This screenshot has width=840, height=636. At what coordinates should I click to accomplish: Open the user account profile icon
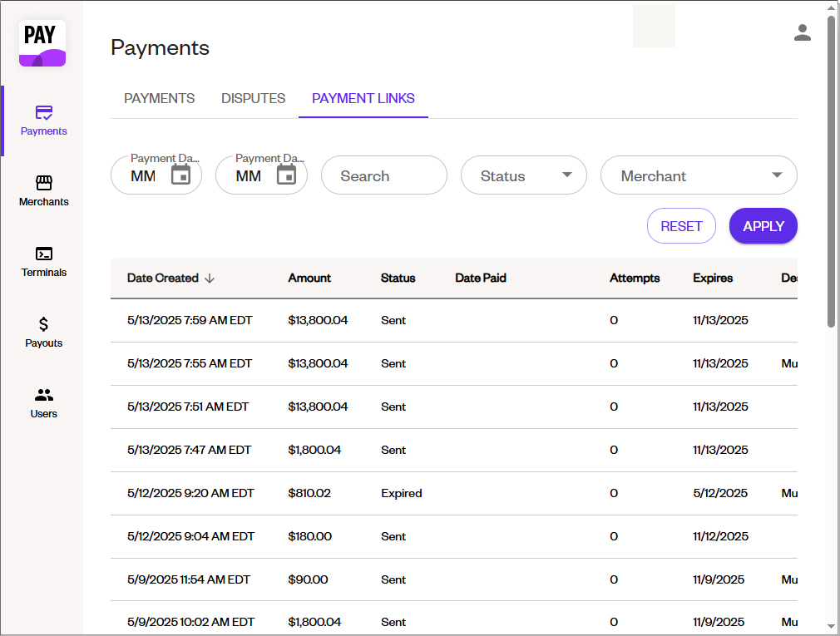click(x=802, y=33)
